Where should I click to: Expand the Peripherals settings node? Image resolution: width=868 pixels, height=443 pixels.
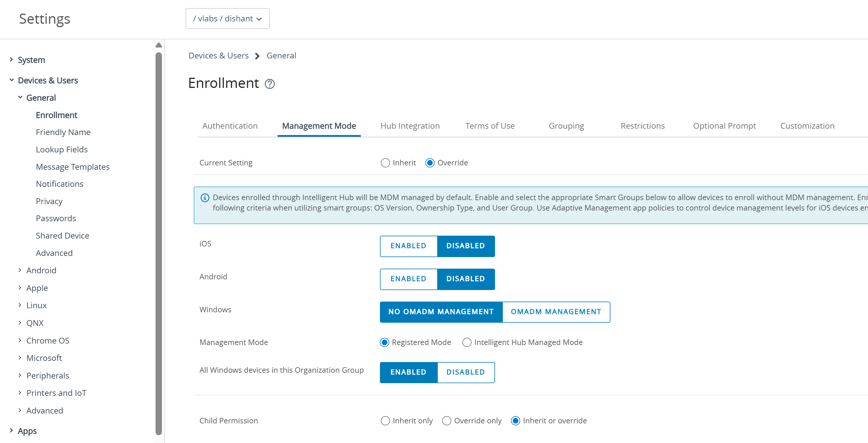click(x=20, y=375)
